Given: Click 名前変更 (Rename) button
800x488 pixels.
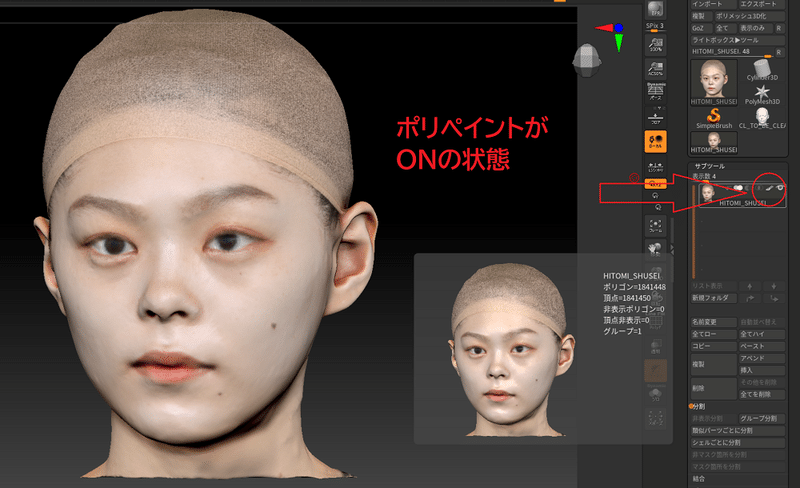Looking at the screenshot, I should (x=713, y=322).
